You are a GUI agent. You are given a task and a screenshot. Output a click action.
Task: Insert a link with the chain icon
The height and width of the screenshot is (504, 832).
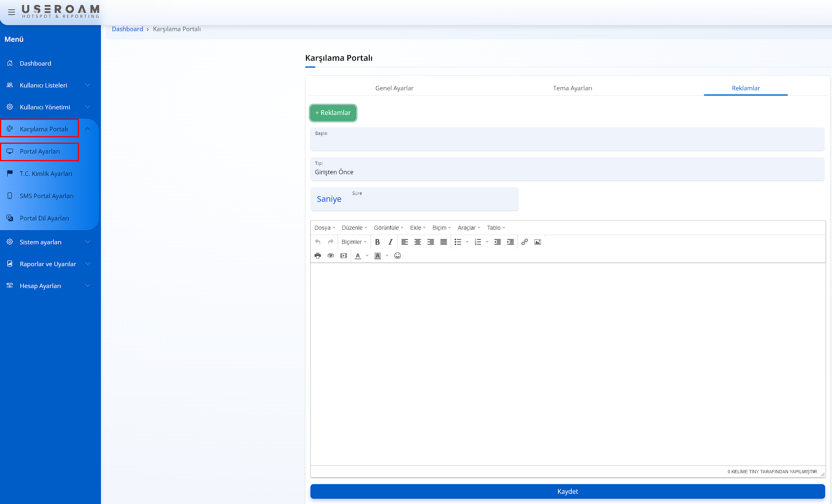point(524,242)
